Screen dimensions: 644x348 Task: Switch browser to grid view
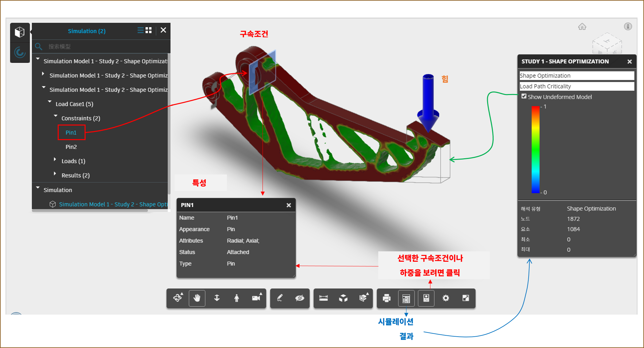pos(148,30)
